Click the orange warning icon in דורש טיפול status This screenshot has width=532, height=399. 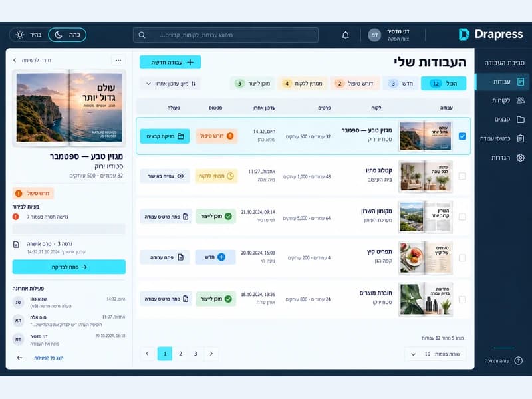[230, 136]
